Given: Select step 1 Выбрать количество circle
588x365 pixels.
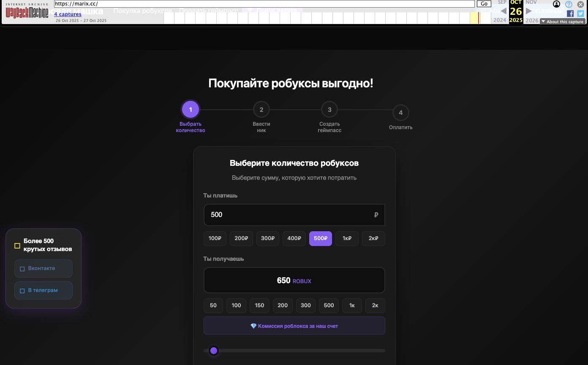Looking at the screenshot, I should pyautogui.click(x=191, y=110).
